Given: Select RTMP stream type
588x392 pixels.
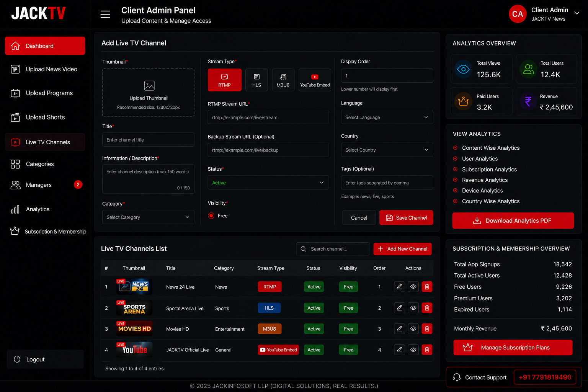Looking at the screenshot, I should point(224,80).
